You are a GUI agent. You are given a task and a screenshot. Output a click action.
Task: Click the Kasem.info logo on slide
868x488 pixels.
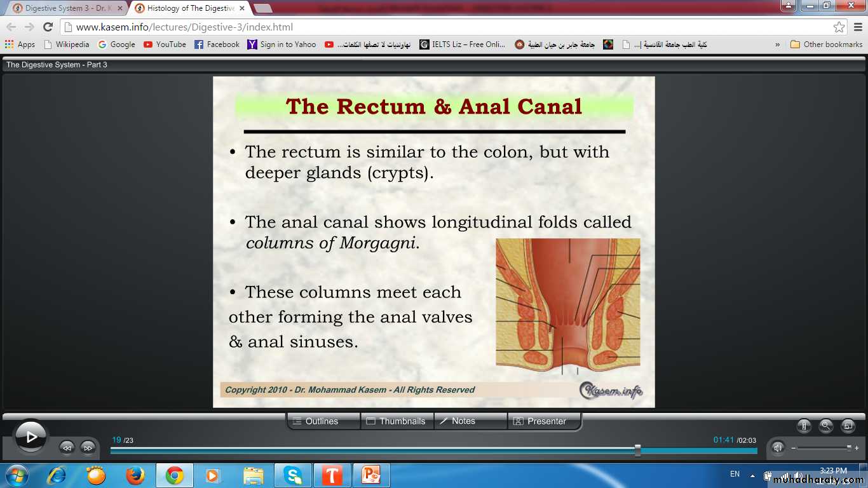point(611,390)
